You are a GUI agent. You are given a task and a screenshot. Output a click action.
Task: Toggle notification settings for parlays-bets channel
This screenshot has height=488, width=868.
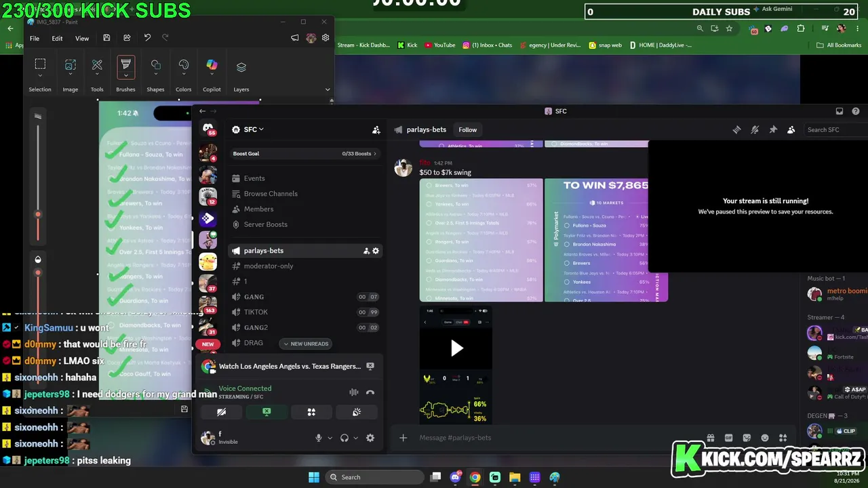[755, 129]
